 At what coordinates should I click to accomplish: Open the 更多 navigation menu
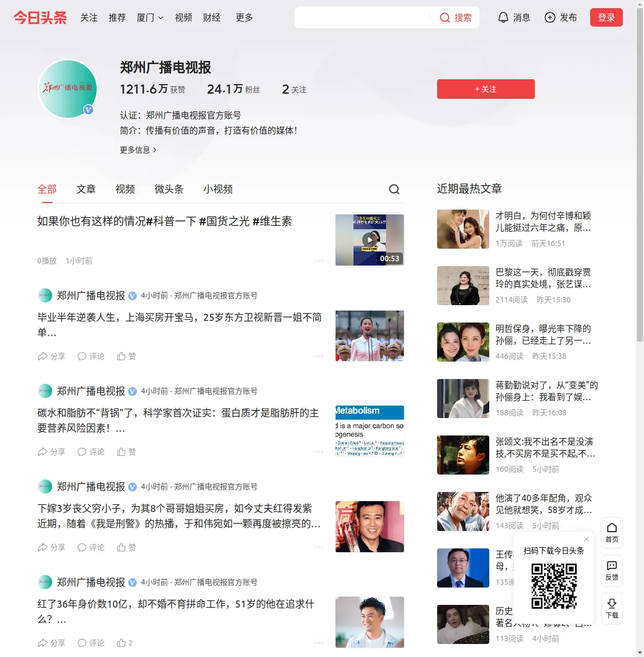pos(244,17)
